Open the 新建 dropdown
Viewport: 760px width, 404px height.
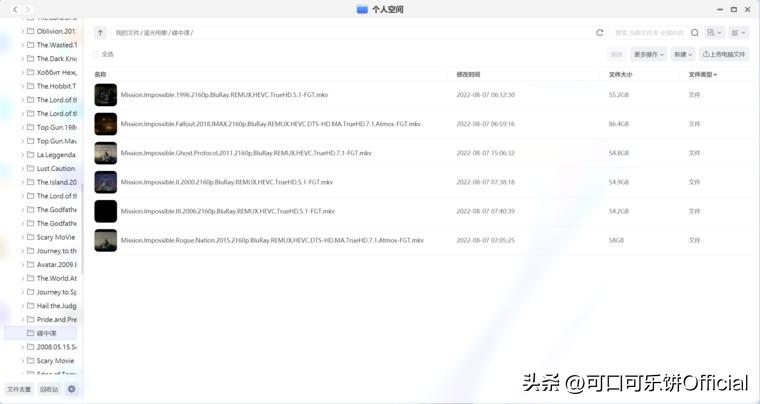[x=683, y=54]
